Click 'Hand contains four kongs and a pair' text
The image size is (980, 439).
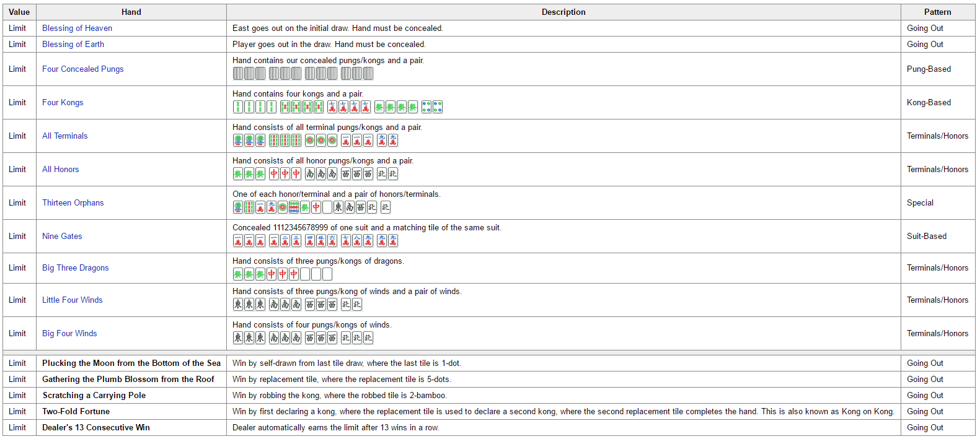click(x=298, y=93)
